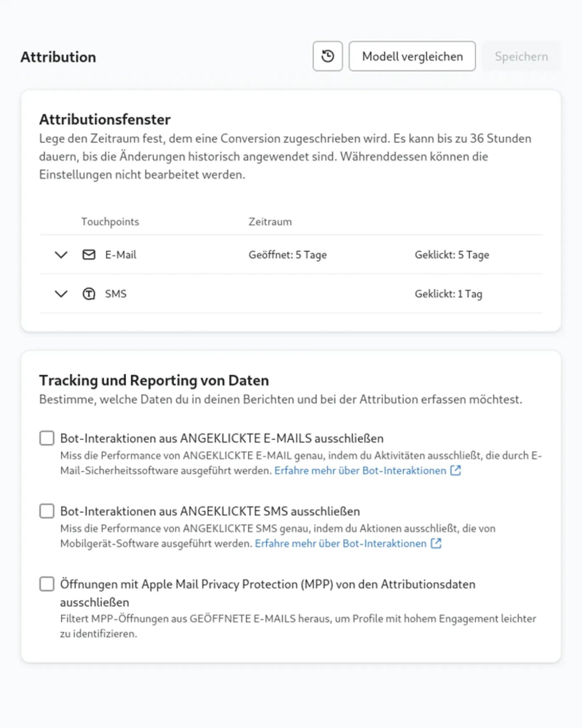Click the Geklickt: 1 Tag value for SMS
The height and width of the screenshot is (728, 582).
pyautogui.click(x=448, y=294)
